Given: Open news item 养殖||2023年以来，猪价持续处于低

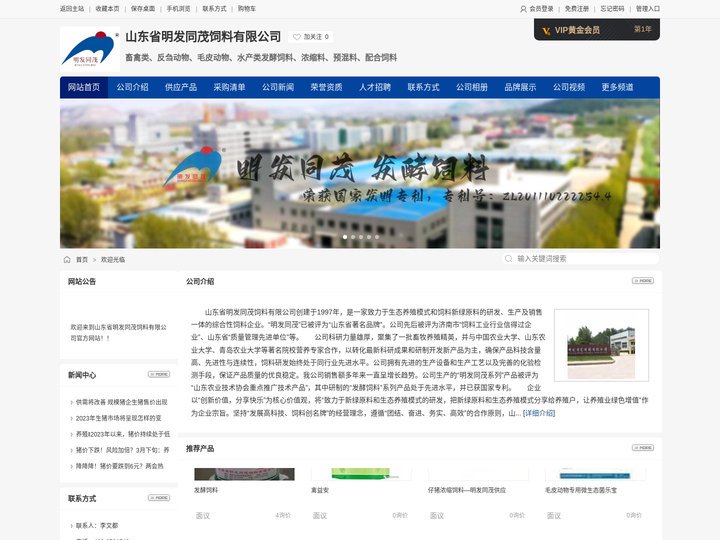Looking at the screenshot, I should 123,434.
